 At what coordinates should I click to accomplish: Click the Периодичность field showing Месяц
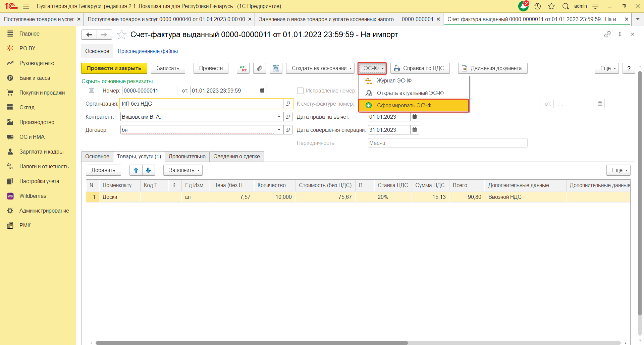click(x=447, y=143)
